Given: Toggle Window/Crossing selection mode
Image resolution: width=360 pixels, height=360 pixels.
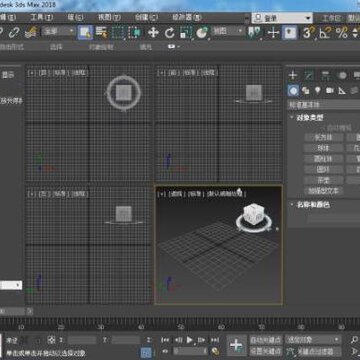Looking at the screenshot, I should pos(135,32).
